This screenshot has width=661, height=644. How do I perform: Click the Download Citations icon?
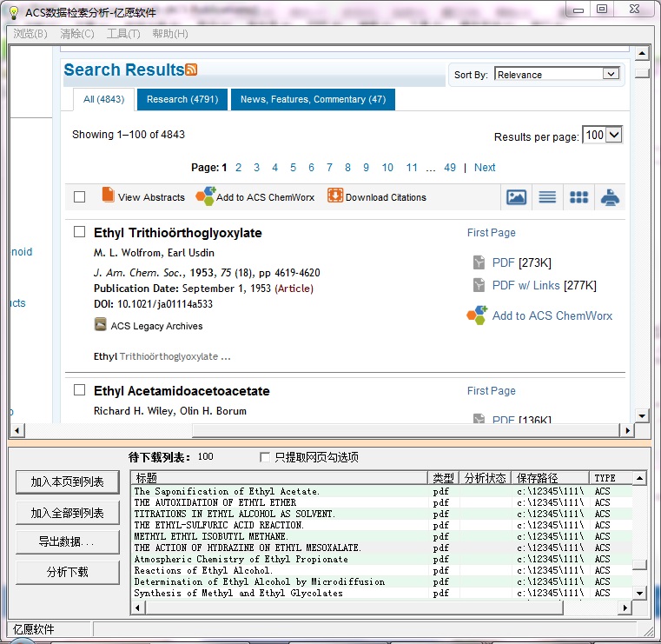coord(335,196)
